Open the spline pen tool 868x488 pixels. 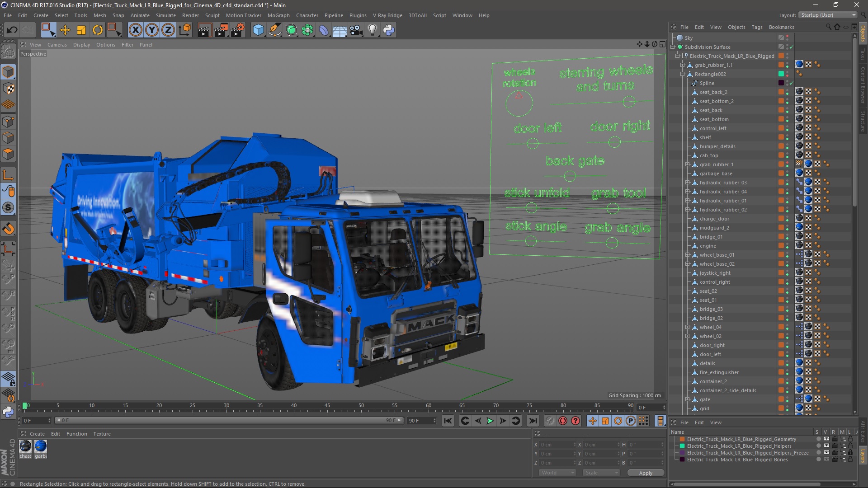(x=274, y=30)
